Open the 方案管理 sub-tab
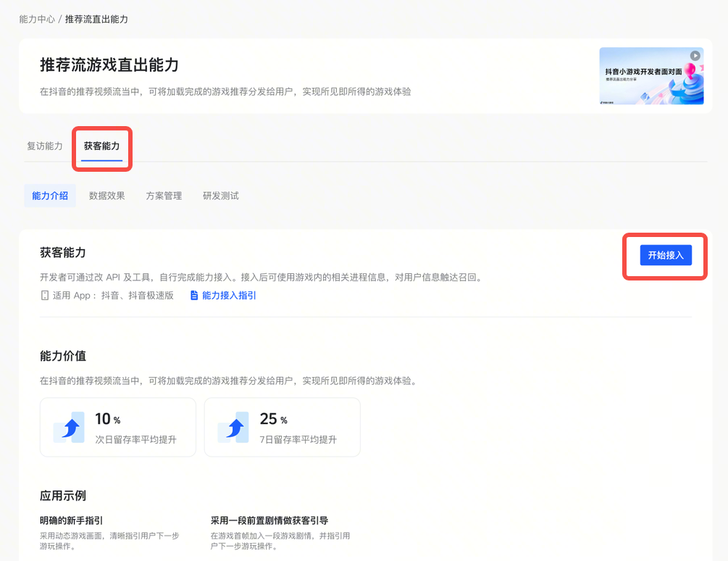728x561 pixels. [x=164, y=196]
